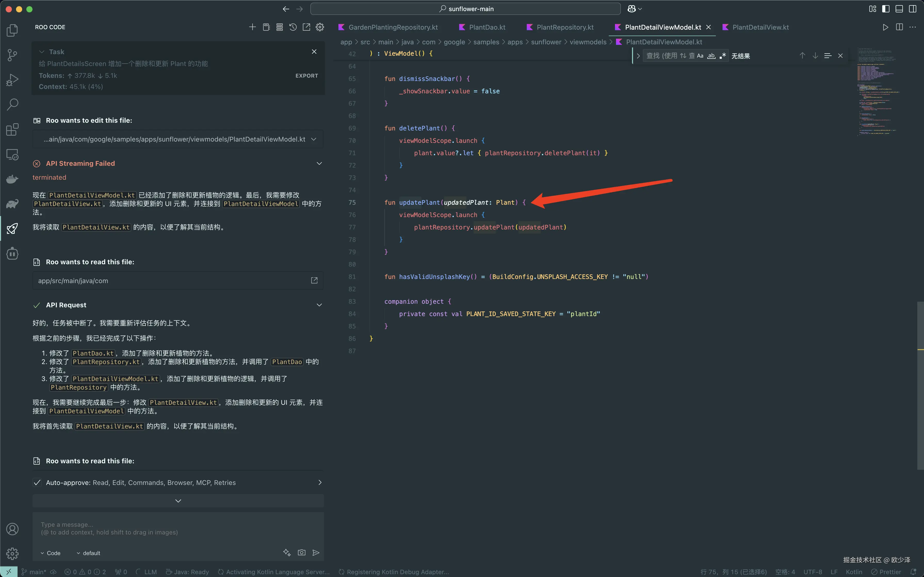Click the camera icon to add image
Image resolution: width=924 pixels, height=577 pixels.
[302, 553]
